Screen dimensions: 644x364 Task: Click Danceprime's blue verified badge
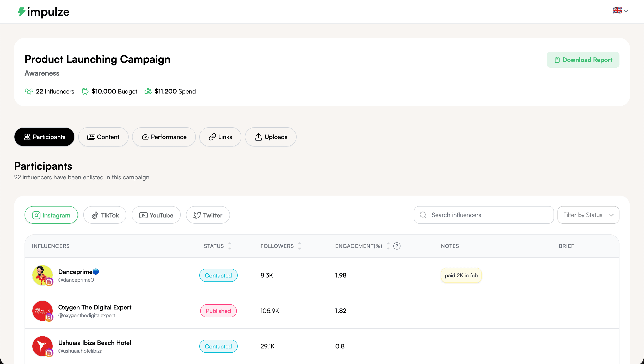click(96, 272)
